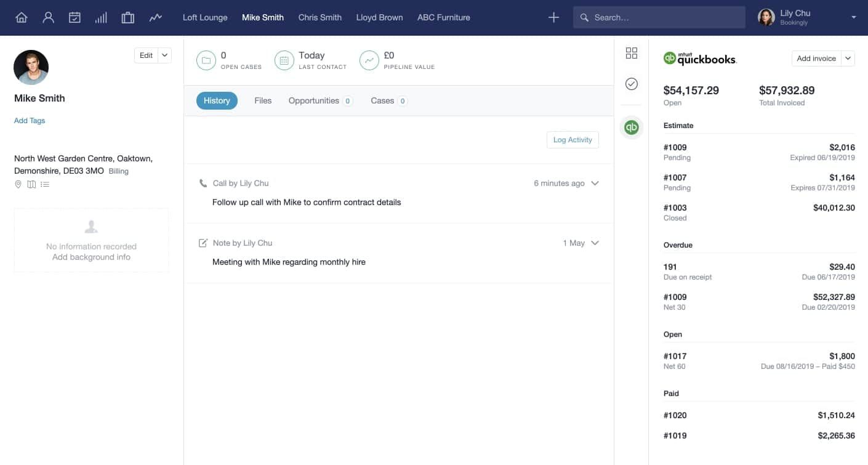
Task: Open the grid summary sidebar icon
Action: click(632, 53)
